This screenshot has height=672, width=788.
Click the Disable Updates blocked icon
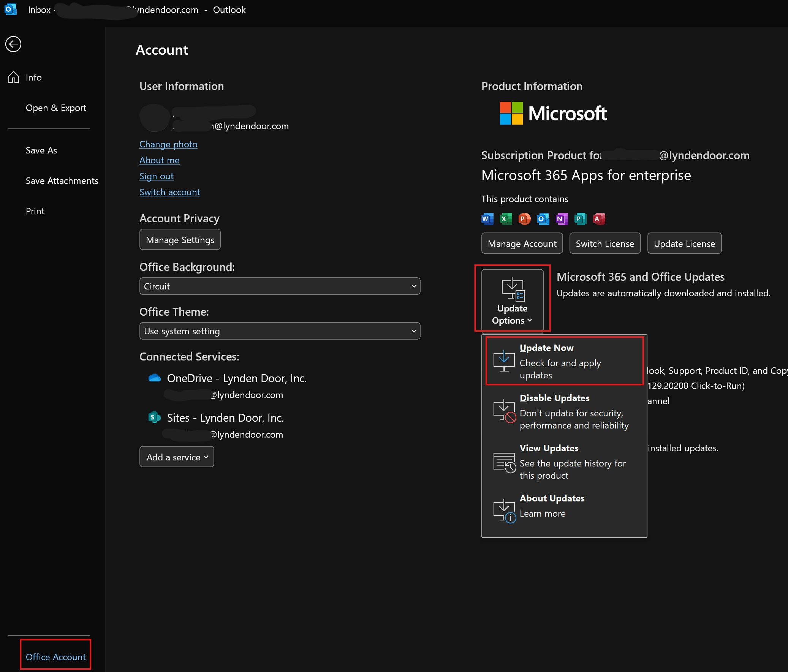click(x=504, y=411)
